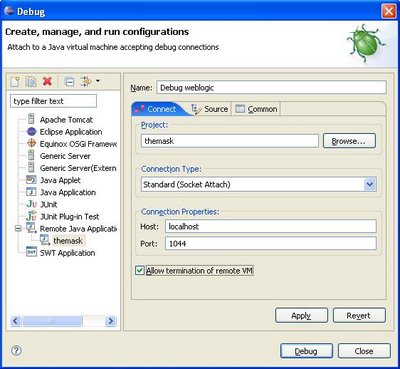This screenshot has width=400, height=369.
Task: Click the tree's horizontal scrollbar thumb
Action: click(52, 321)
